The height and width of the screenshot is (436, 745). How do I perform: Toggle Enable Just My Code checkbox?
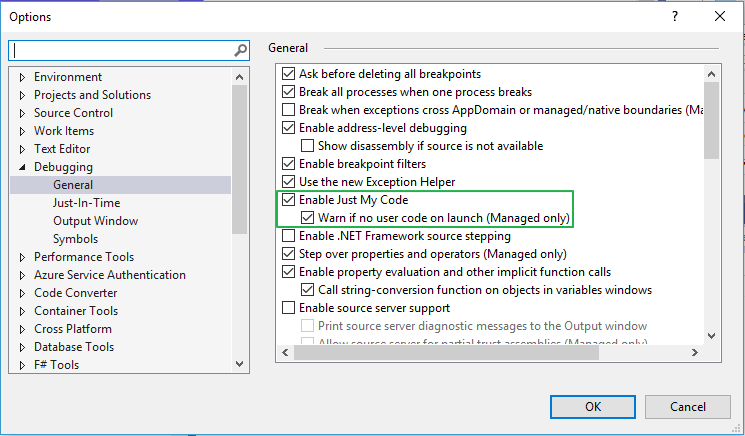tap(290, 200)
